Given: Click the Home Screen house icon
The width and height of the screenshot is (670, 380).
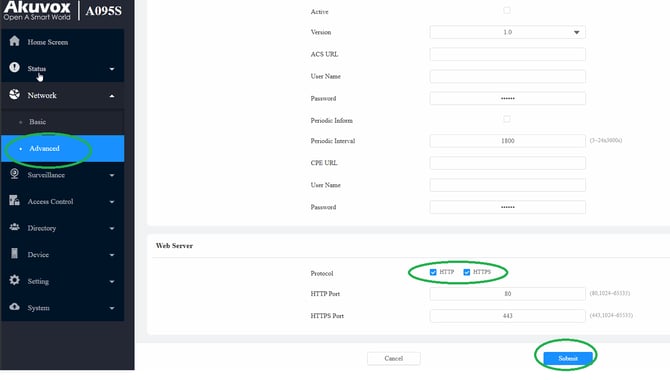Looking at the screenshot, I should [x=15, y=41].
